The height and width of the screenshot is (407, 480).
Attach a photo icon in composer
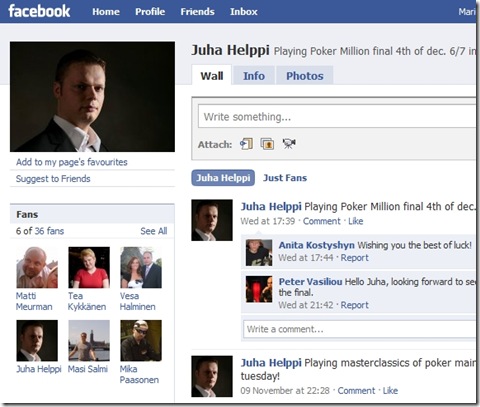267,144
